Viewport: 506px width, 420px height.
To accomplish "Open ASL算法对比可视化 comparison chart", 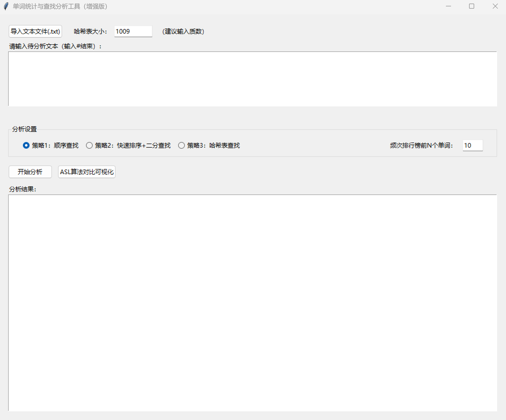I will pyautogui.click(x=87, y=172).
